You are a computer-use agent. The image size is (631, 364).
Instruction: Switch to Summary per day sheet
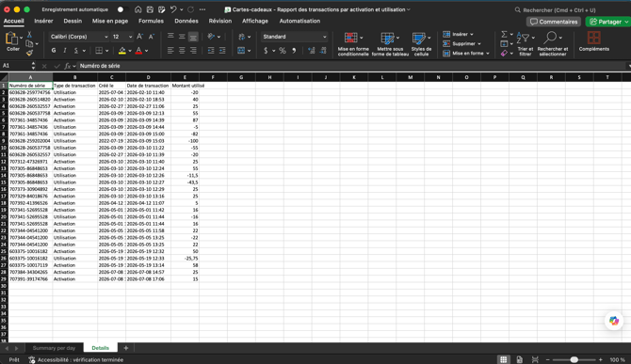point(54,348)
